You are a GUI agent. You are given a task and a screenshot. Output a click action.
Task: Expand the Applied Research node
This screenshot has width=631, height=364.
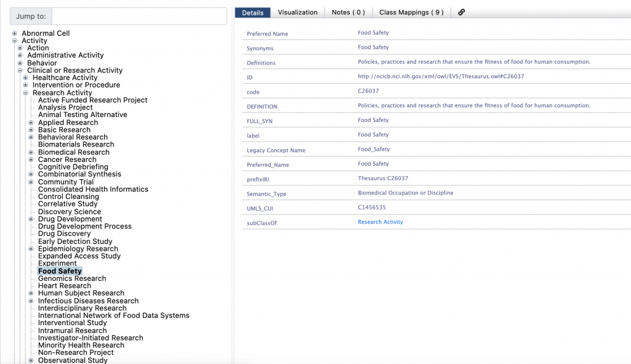[31, 123]
